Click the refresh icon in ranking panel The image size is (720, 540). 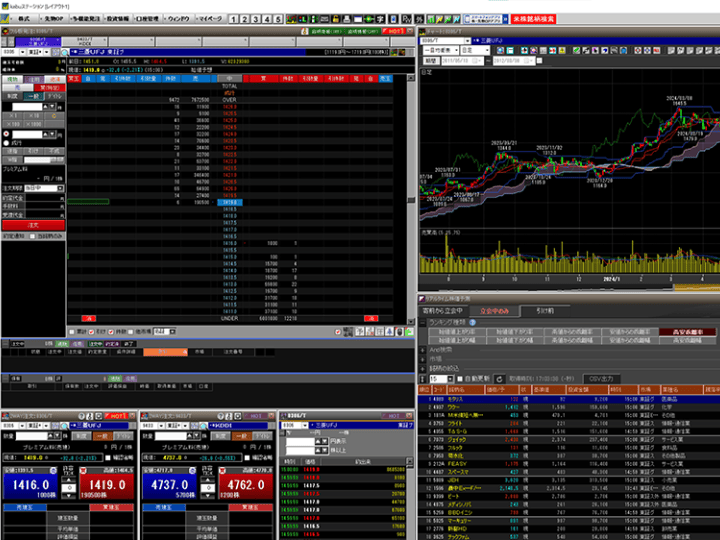(x=499, y=379)
